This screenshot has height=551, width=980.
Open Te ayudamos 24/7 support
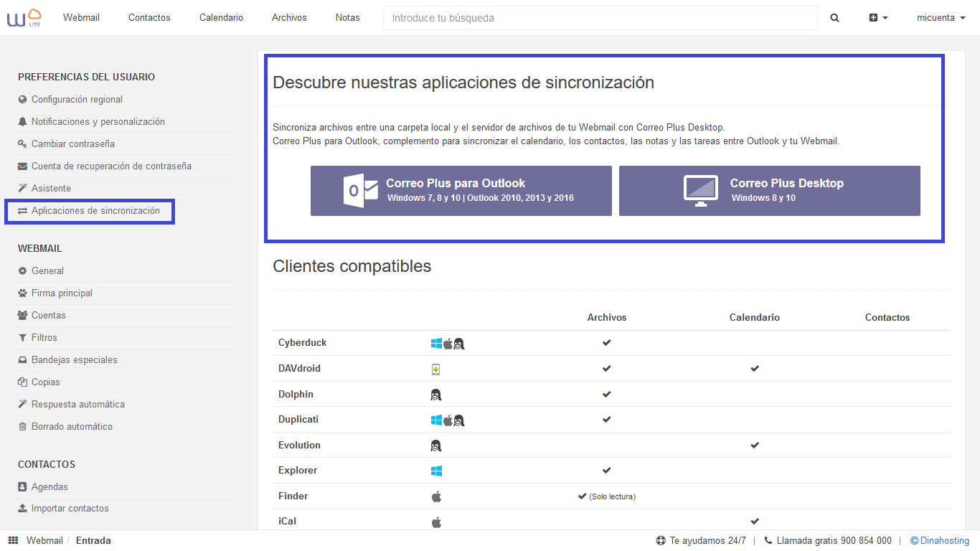pos(701,541)
